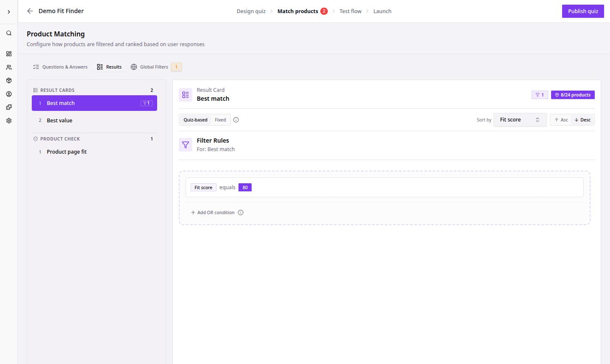Expand the left sidebar chevron
This screenshot has height=364, width=610.
pyautogui.click(x=8, y=11)
